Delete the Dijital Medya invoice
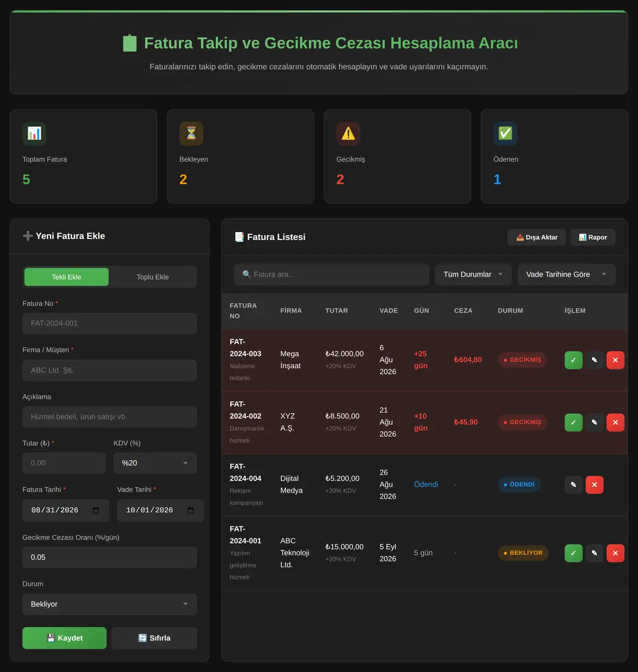Screen dimensions: 638x672 click(594, 485)
